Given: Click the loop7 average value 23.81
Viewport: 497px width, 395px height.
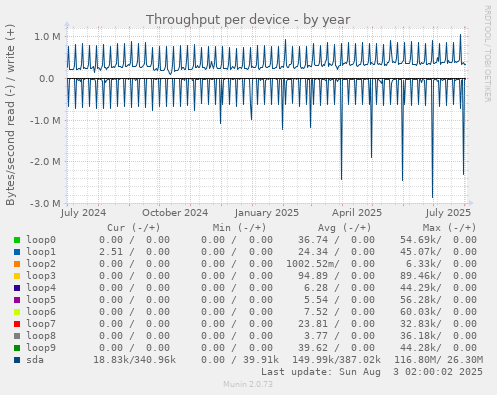Looking at the screenshot, I should coord(313,324).
